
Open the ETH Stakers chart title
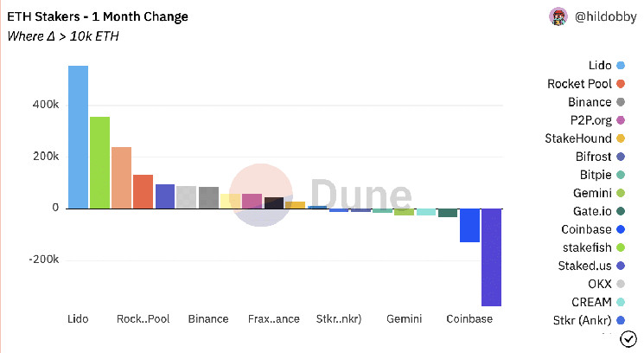pyautogui.click(x=97, y=16)
